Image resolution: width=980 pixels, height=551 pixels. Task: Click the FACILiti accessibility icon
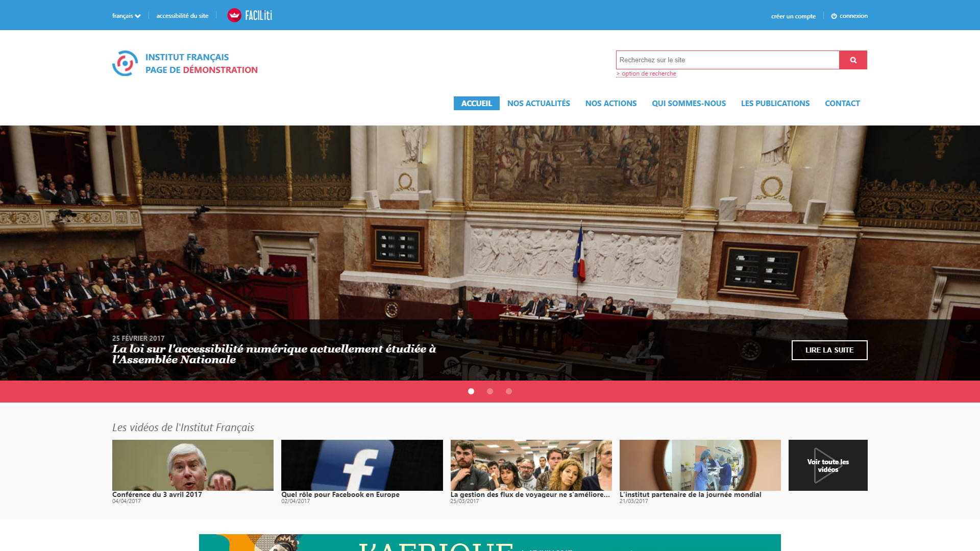point(235,15)
